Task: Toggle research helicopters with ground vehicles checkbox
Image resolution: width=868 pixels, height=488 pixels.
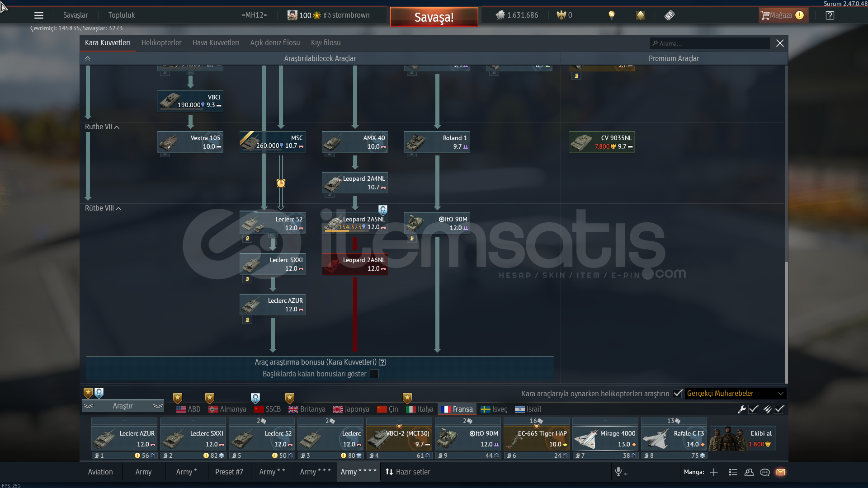Action: coord(677,394)
